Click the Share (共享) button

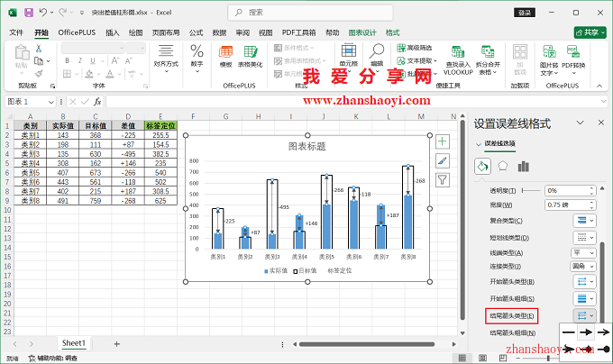(590, 32)
